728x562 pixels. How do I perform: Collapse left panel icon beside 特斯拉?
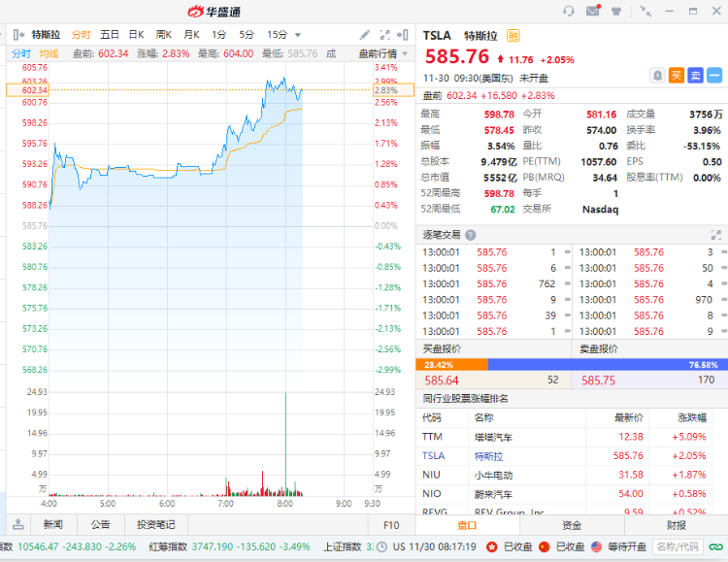point(18,35)
